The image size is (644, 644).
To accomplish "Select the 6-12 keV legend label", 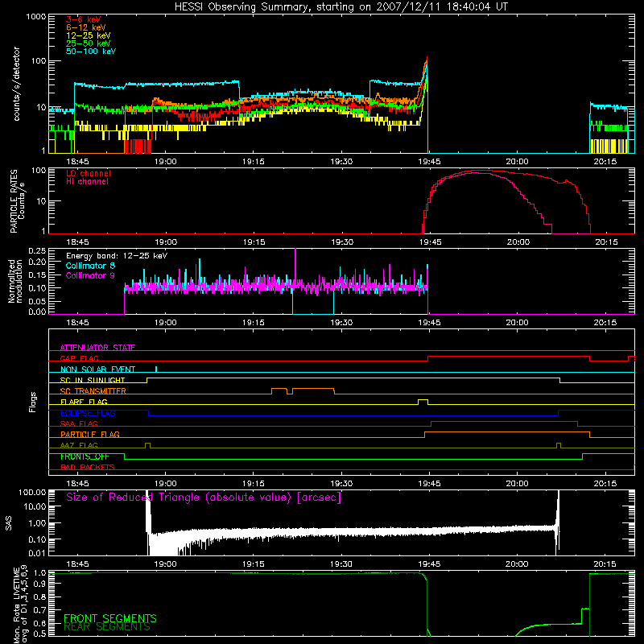I will (86, 27).
